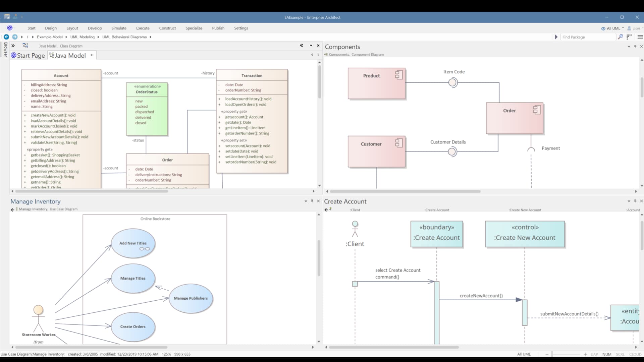This screenshot has width=644, height=362.
Task: Open the Execute ribbon tab
Action: pyautogui.click(x=143, y=28)
